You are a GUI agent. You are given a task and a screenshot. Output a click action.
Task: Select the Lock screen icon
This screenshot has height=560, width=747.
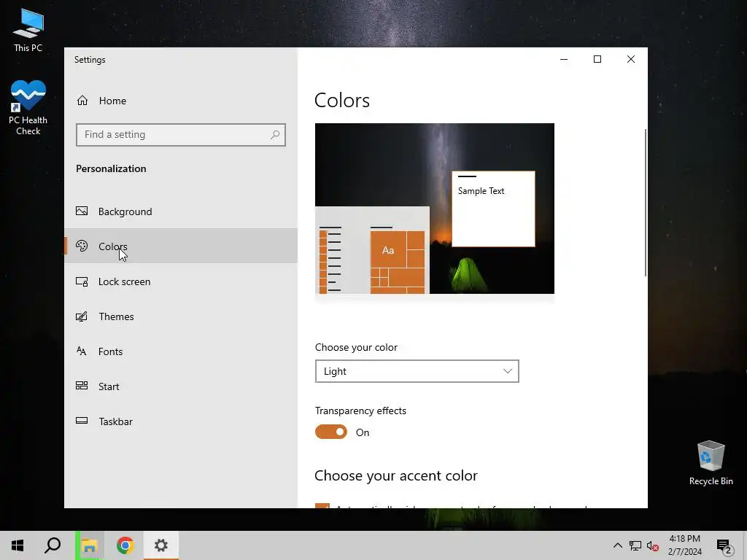click(82, 281)
